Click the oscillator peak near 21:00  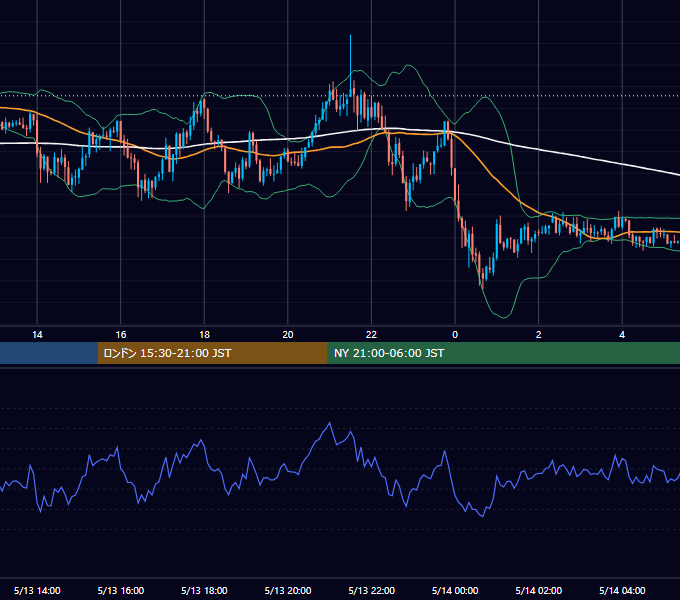330,423
